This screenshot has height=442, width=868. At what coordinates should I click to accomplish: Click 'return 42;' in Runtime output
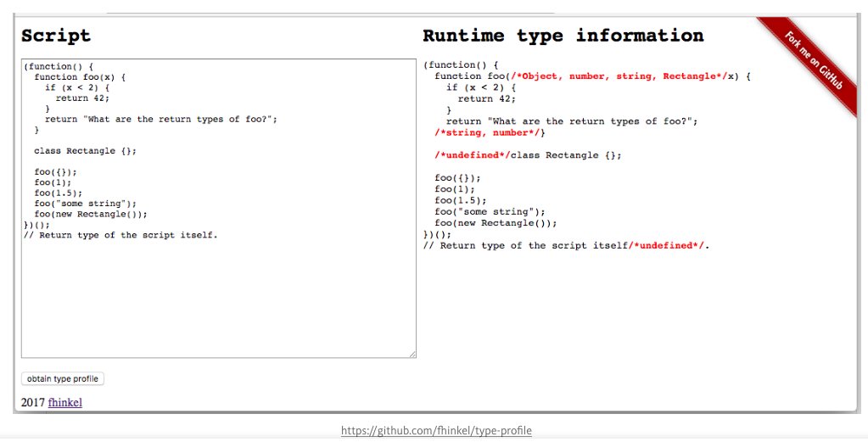pos(487,99)
